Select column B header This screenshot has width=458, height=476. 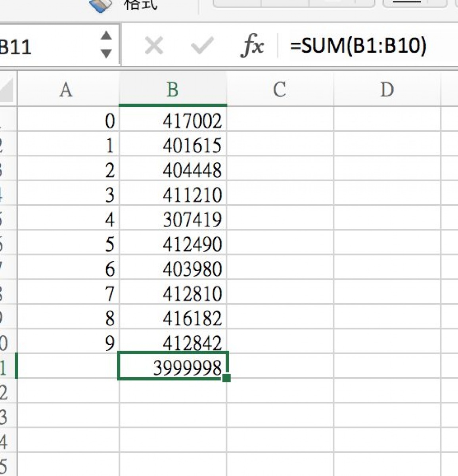pyautogui.click(x=173, y=90)
